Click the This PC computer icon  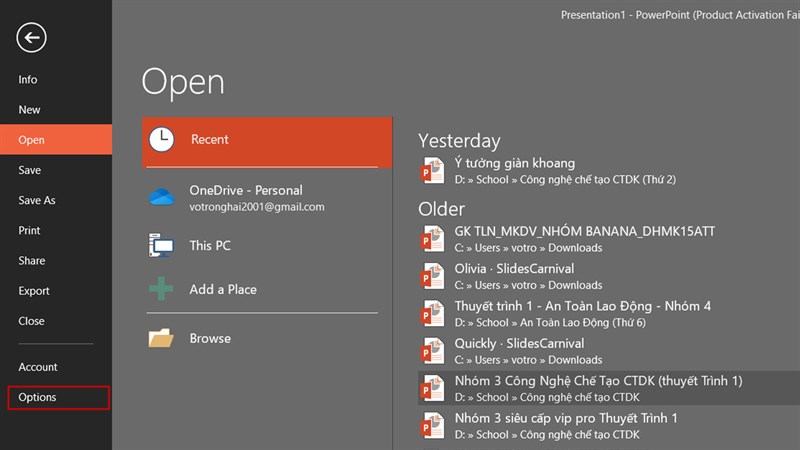click(161, 245)
